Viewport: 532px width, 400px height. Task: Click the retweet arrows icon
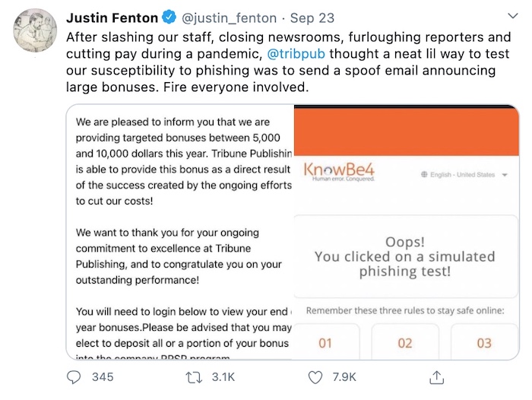(x=194, y=377)
